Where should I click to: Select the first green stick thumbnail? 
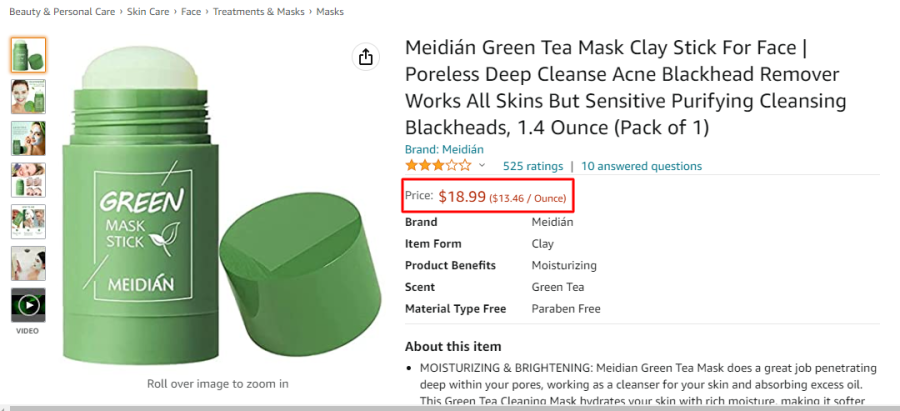[28, 55]
